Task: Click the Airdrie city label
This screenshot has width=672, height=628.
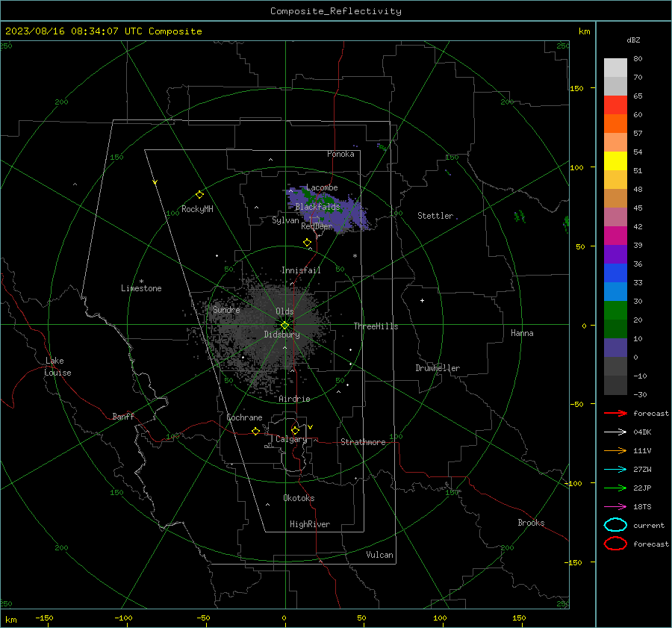Action: click(294, 399)
